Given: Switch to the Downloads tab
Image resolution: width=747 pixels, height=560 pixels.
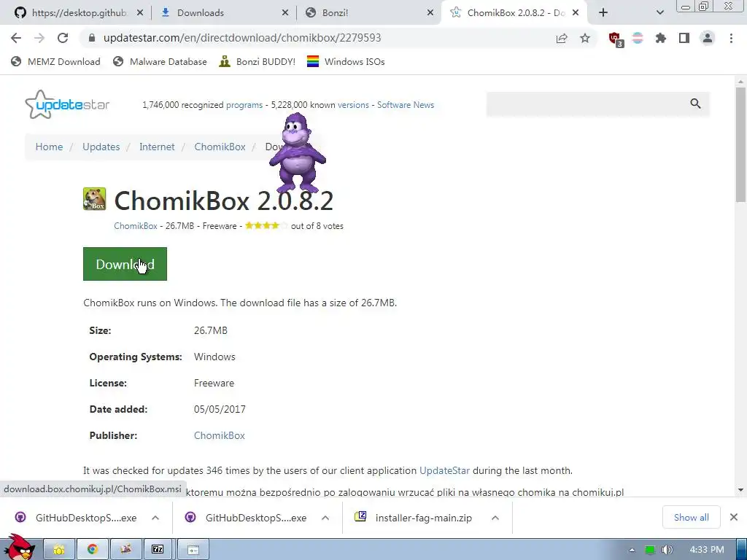Looking at the screenshot, I should pos(222,13).
